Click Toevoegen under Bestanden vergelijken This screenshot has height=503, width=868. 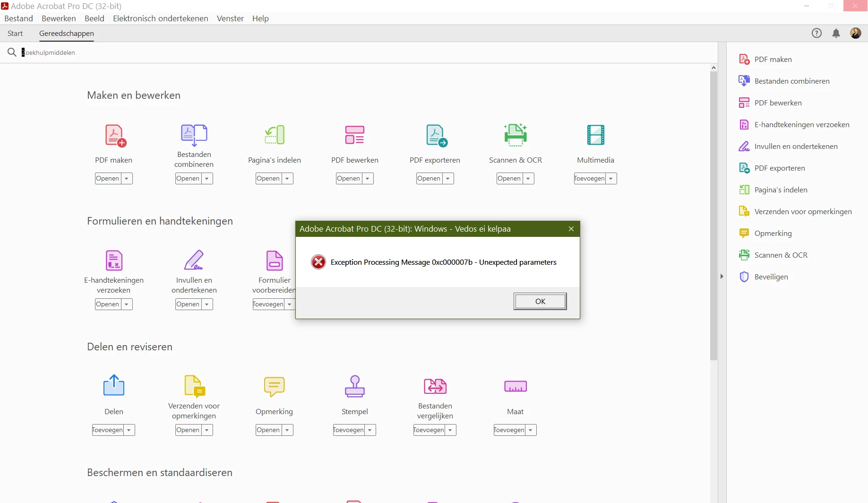pyautogui.click(x=429, y=430)
